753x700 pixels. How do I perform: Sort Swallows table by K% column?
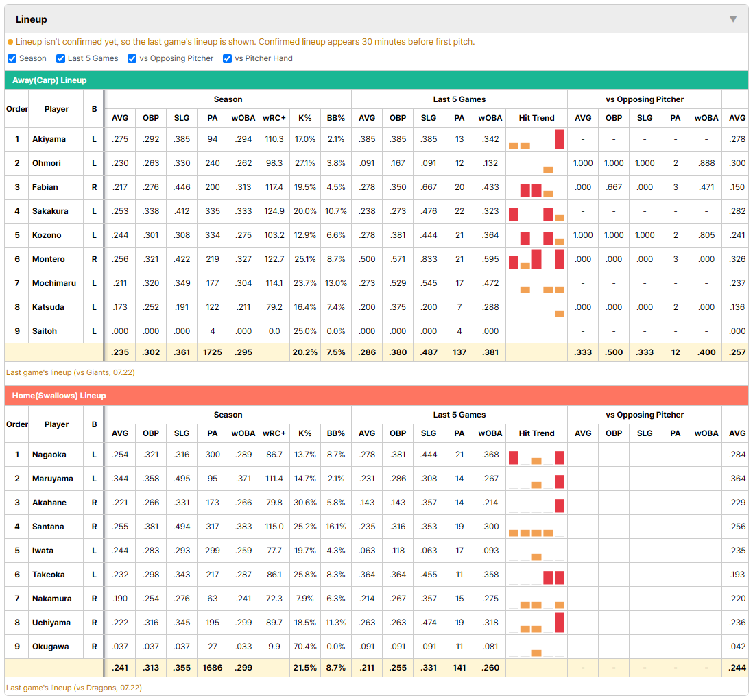(x=305, y=433)
